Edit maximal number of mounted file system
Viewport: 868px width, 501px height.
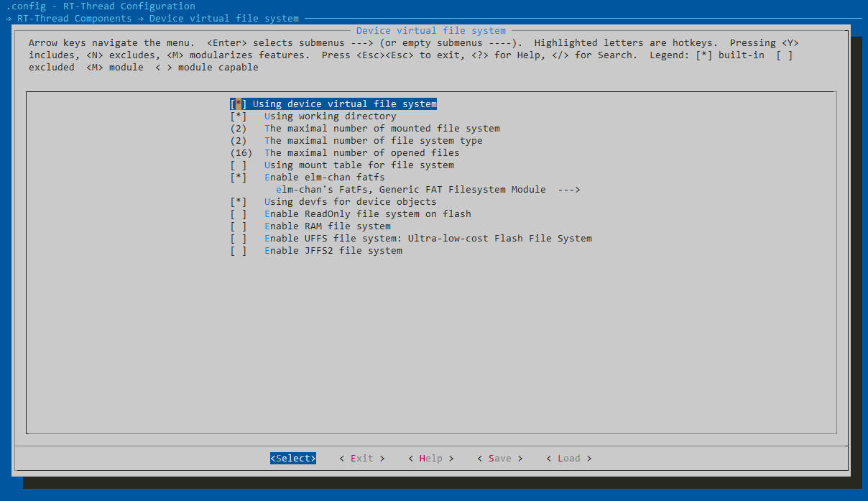point(365,129)
